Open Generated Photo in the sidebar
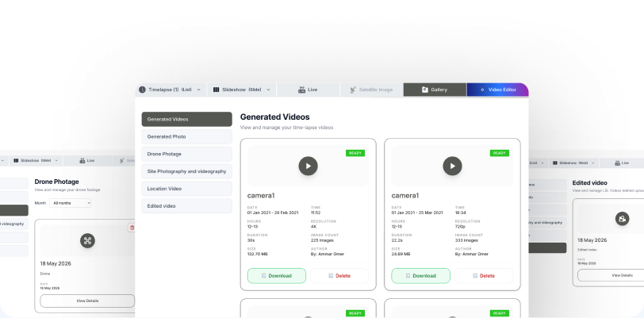The width and height of the screenshot is (644, 318). (187, 136)
